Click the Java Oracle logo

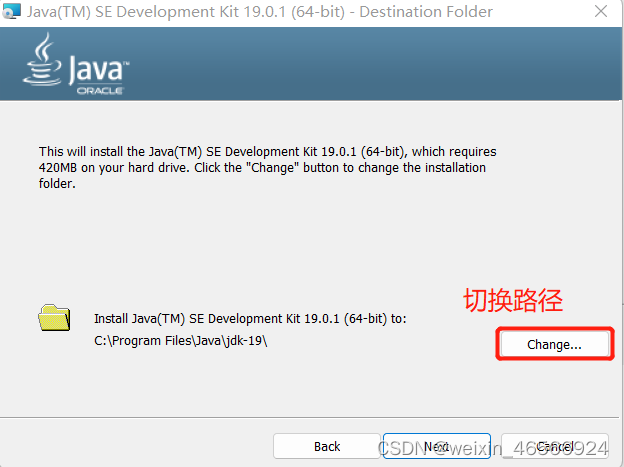point(76,64)
